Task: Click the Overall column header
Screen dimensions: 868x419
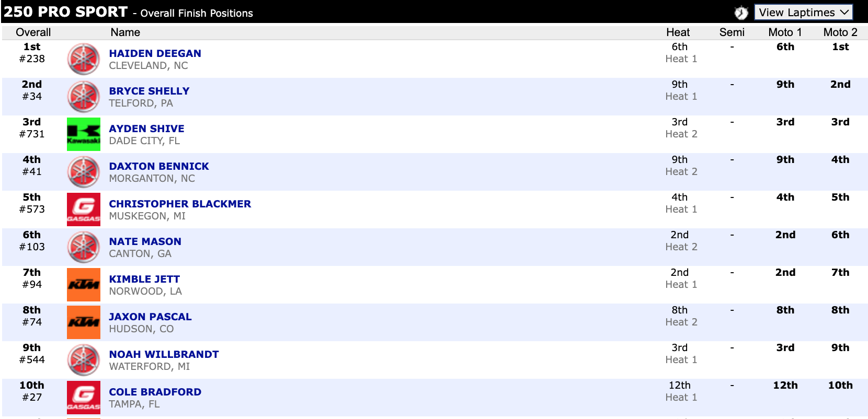Action: point(33,32)
